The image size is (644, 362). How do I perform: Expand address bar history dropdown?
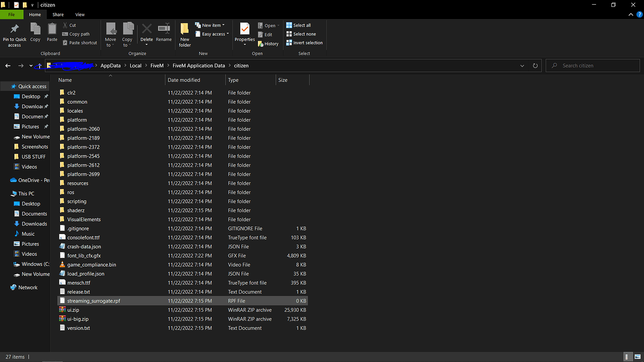[522, 66]
